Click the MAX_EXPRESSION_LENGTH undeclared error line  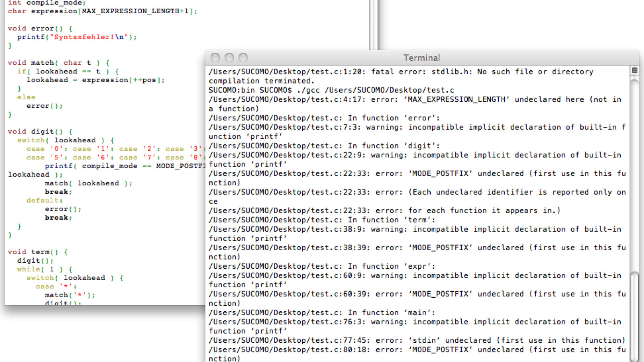coord(415,99)
